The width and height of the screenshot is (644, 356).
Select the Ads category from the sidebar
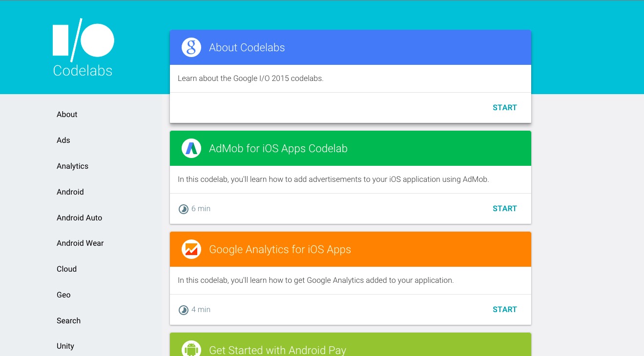63,140
